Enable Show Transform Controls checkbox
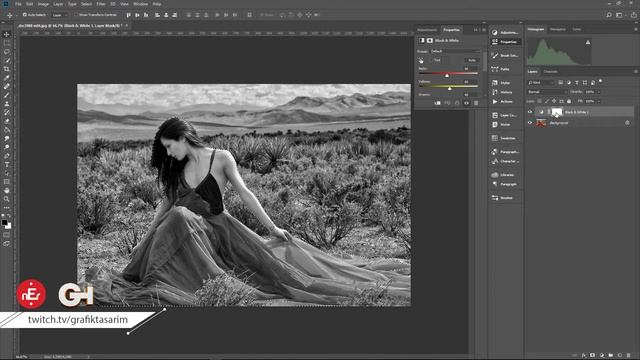 click(76, 15)
